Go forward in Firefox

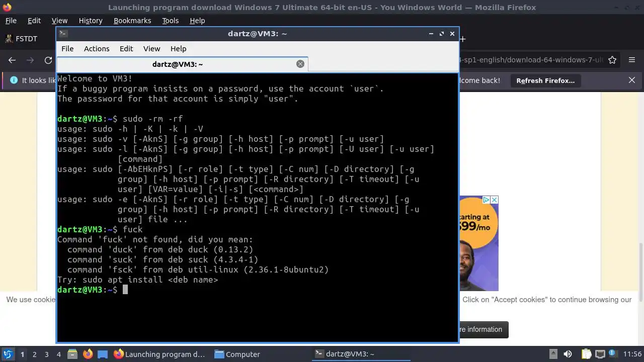(x=30, y=60)
